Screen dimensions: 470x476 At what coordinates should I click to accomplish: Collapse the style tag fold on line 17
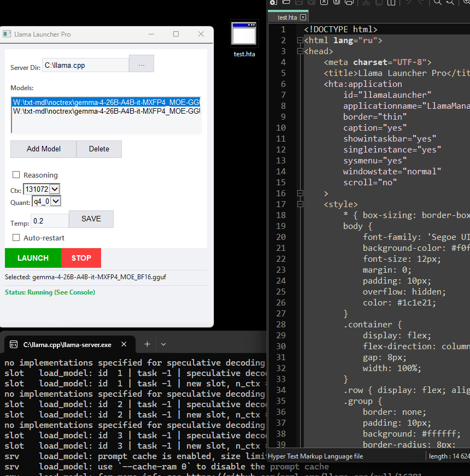pos(300,204)
